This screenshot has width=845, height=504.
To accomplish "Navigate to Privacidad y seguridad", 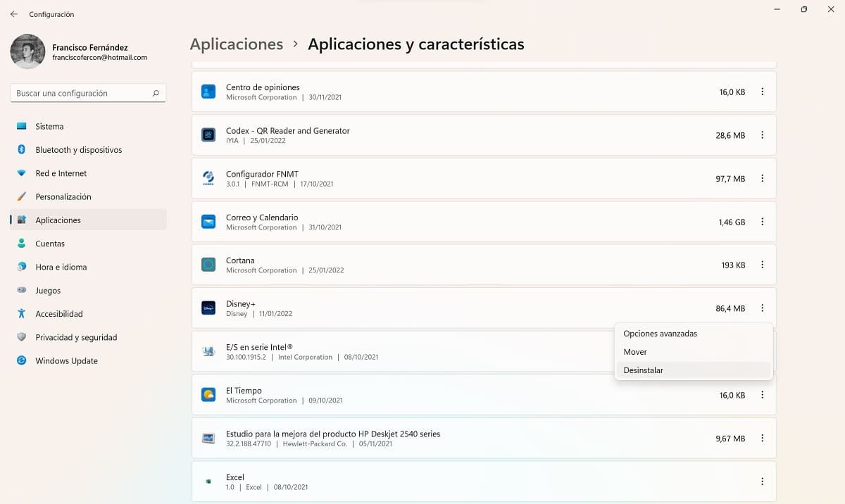I will click(x=76, y=337).
